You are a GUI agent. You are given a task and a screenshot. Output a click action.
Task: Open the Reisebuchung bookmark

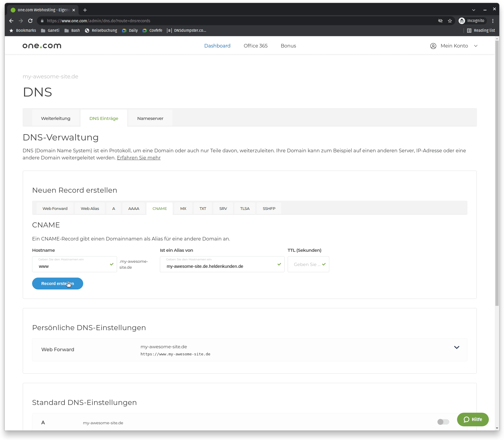tap(101, 31)
